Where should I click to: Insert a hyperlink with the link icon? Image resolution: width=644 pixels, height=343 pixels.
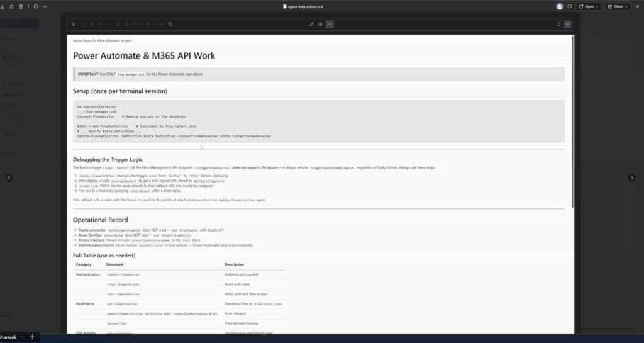(x=161, y=25)
